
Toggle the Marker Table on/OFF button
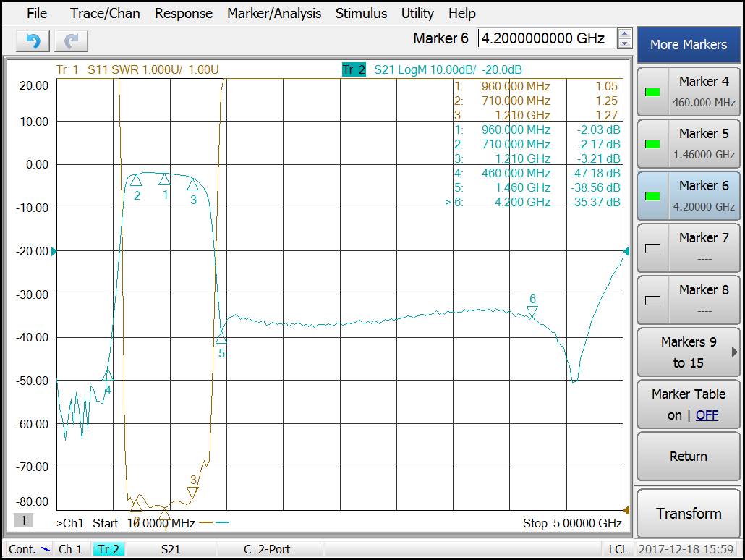pos(688,404)
